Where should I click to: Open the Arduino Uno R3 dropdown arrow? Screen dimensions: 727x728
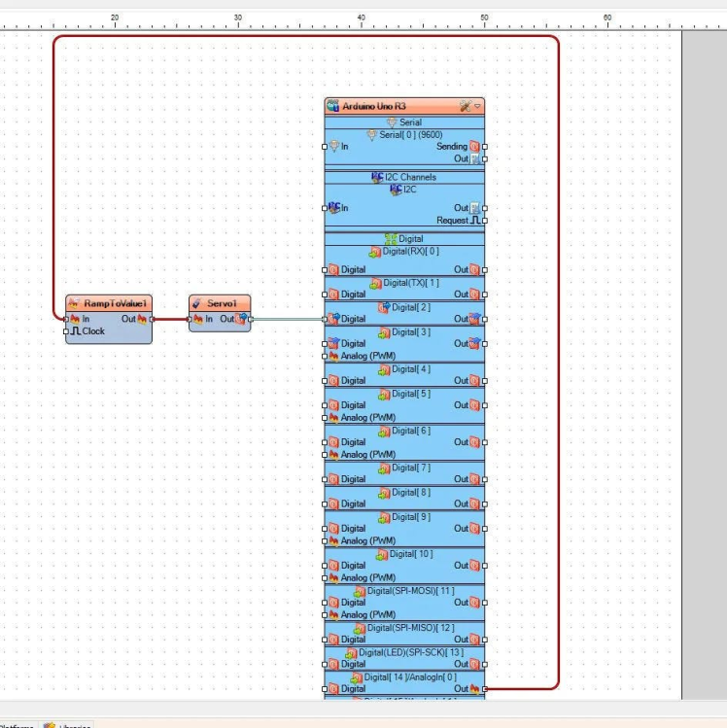[x=477, y=106]
